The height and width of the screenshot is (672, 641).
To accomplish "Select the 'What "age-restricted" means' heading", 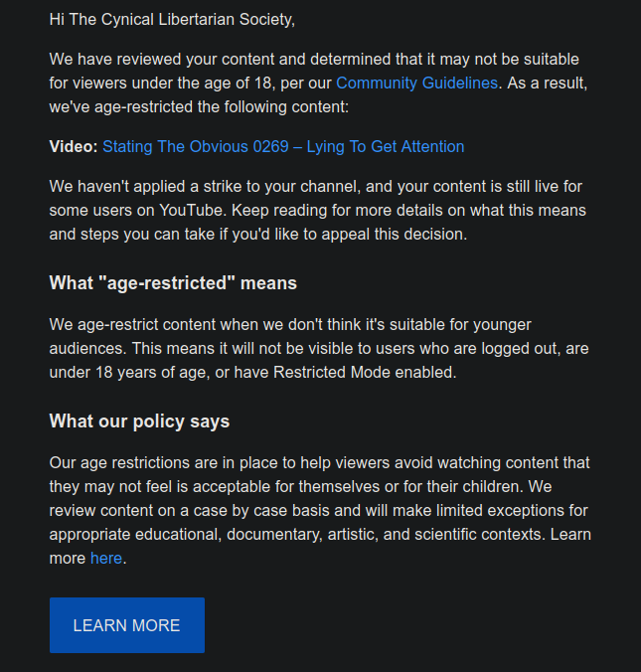I will click(x=173, y=283).
